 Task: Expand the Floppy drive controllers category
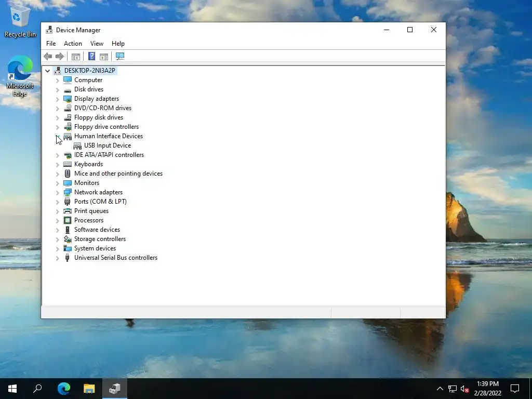[57, 127]
